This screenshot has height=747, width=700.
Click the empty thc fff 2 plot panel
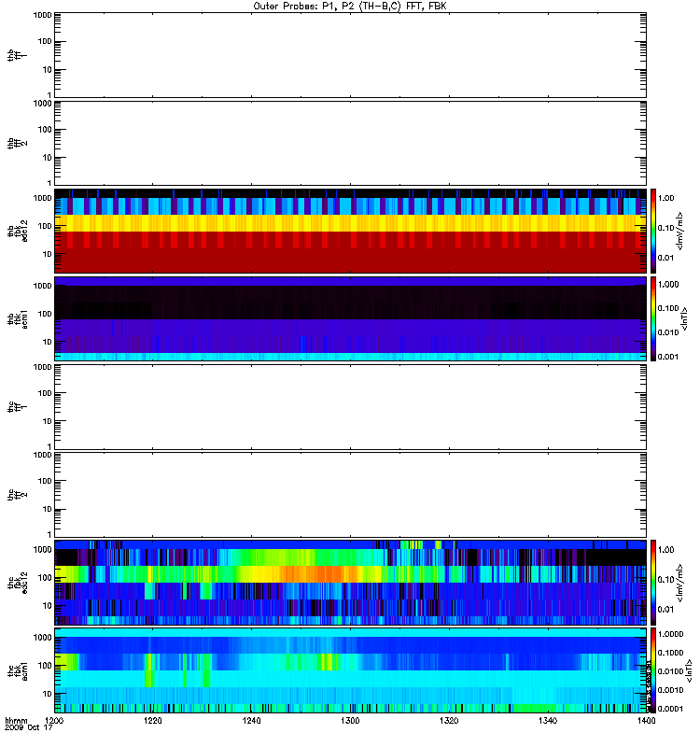[351, 495]
